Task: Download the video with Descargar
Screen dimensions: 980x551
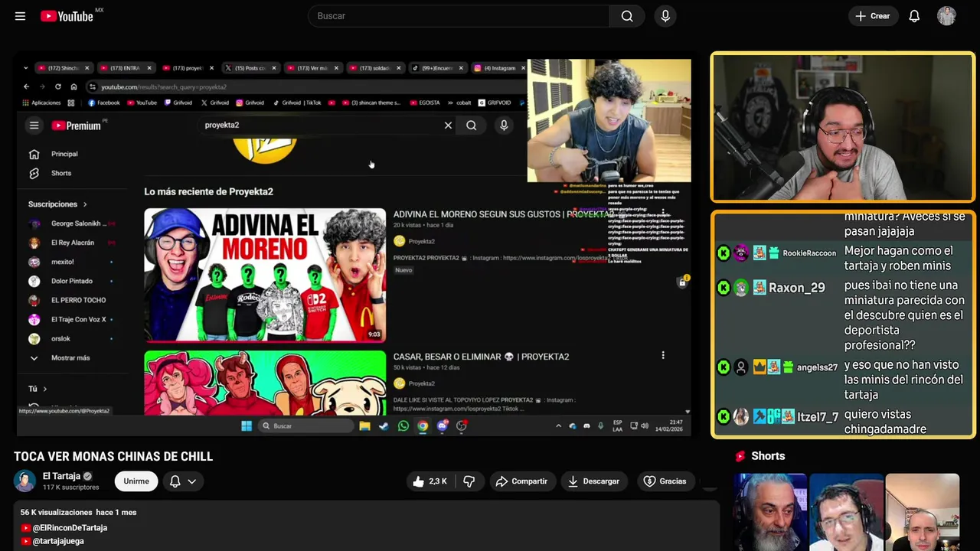Action: point(593,481)
